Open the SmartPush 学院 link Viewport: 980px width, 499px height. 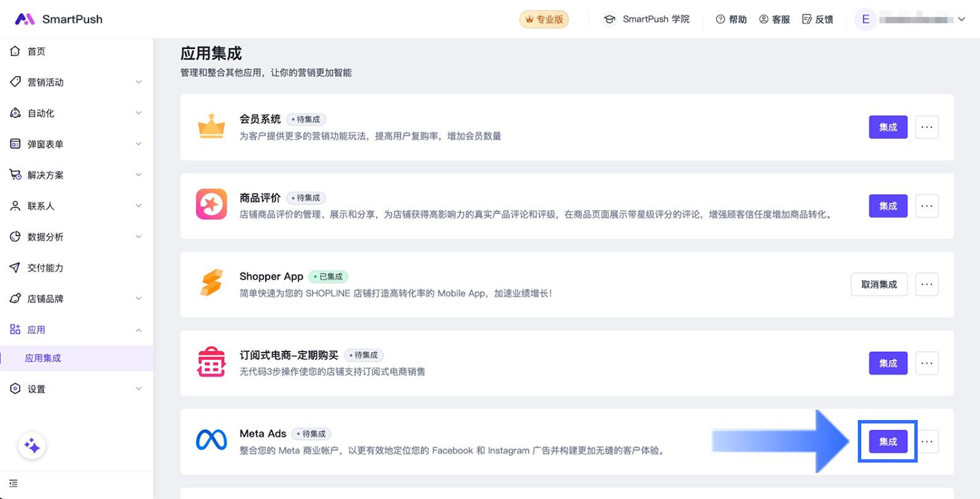(647, 20)
